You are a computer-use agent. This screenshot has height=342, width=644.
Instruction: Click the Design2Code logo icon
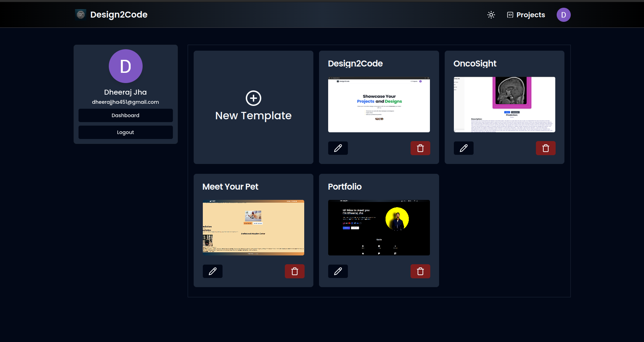[x=81, y=14]
